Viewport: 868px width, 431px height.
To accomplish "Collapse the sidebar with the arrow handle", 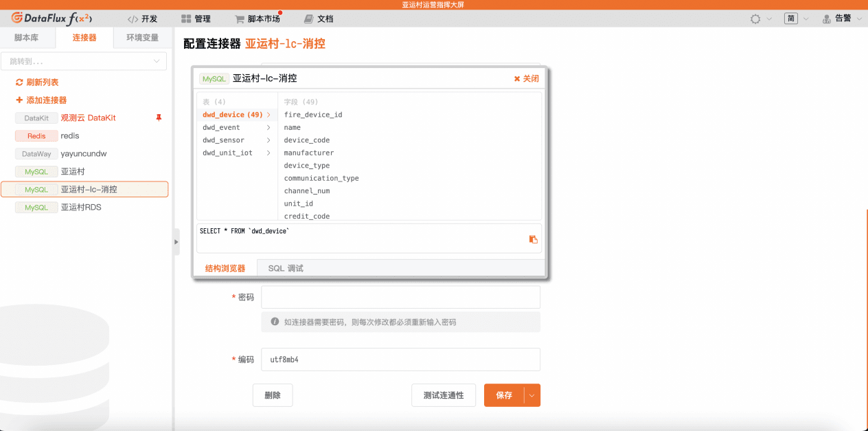I will point(176,242).
